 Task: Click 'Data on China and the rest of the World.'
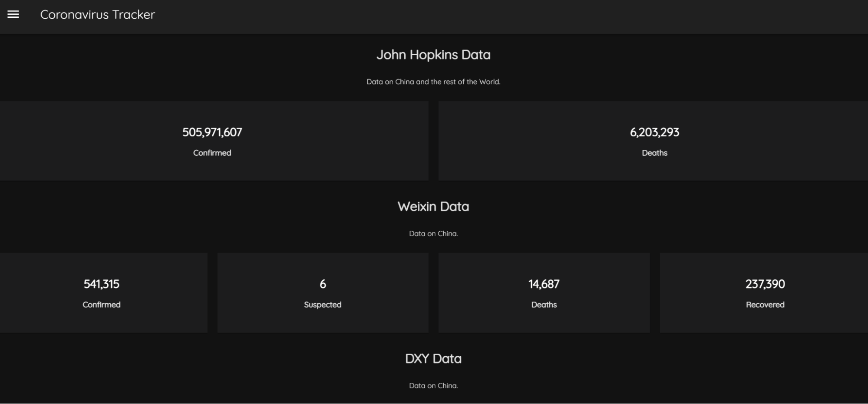point(433,82)
